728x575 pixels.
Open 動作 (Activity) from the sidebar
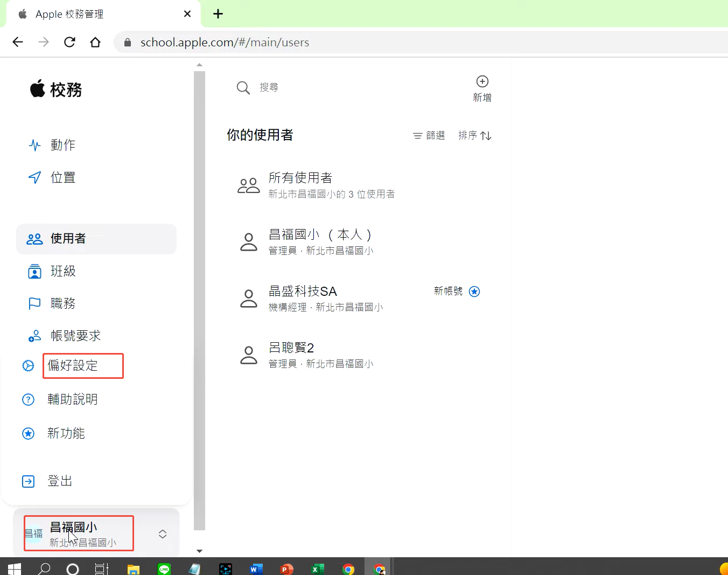62,145
